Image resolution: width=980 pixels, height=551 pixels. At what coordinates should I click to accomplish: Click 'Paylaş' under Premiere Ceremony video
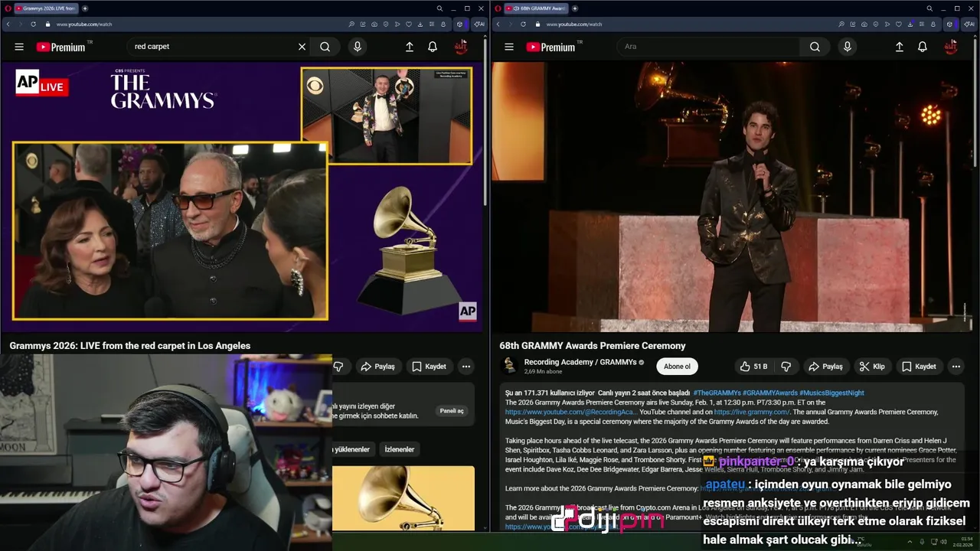[825, 367]
